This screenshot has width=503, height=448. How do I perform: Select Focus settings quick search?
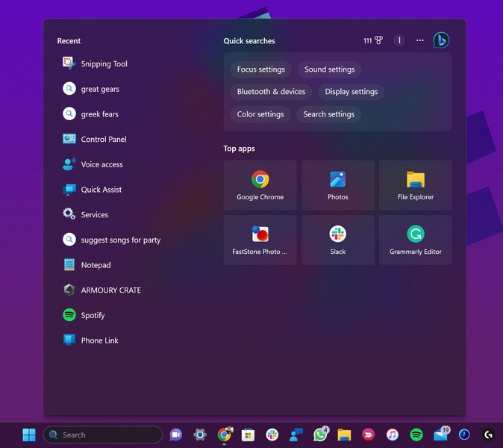(x=260, y=69)
